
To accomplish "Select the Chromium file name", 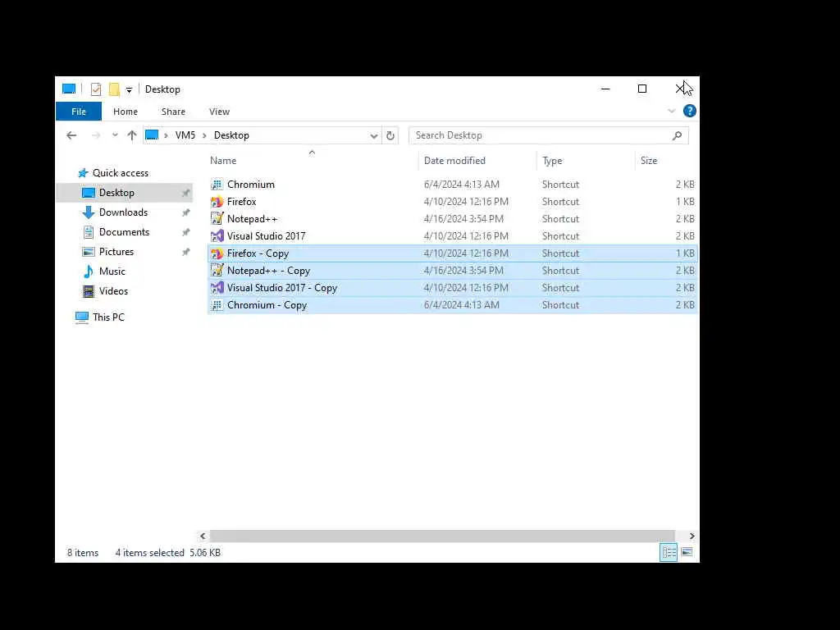I will [251, 185].
